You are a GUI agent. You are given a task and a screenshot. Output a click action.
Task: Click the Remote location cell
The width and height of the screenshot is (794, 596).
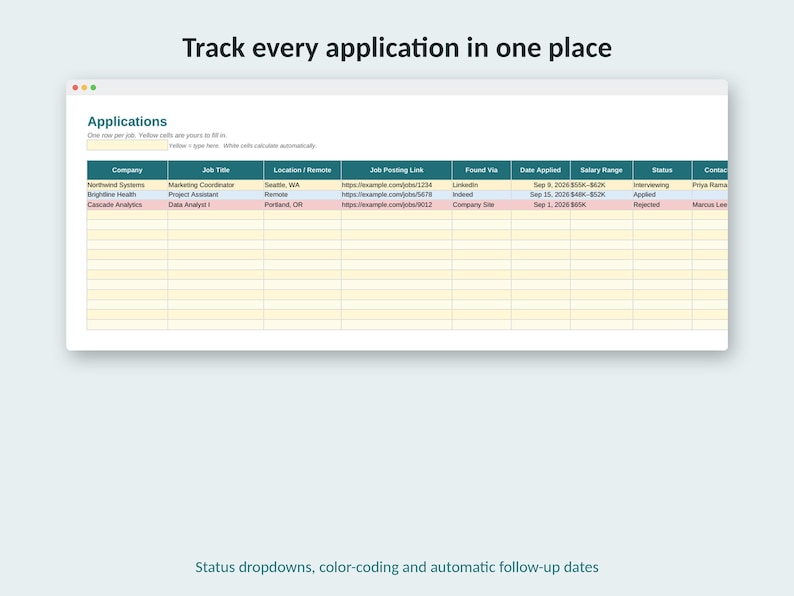tap(302, 194)
